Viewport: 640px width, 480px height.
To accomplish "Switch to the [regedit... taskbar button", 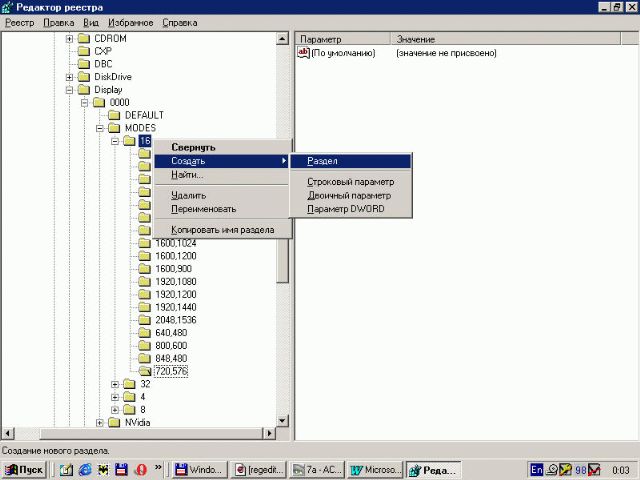I will point(258,470).
